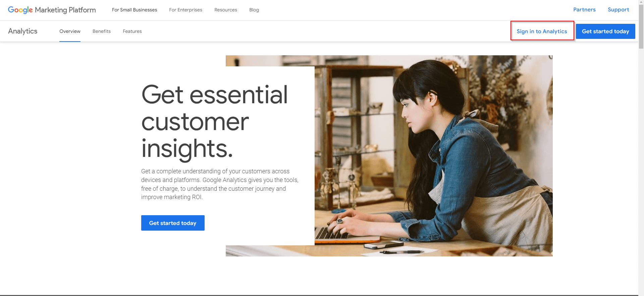Screen dimensions: 644x296
Task: Click Get started today beside Sign in
Action: pos(605,31)
